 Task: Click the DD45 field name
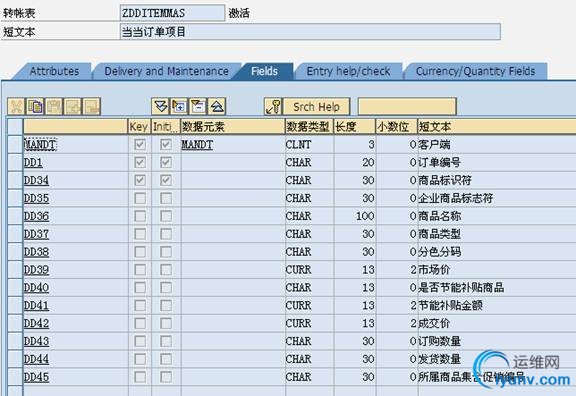(36, 377)
